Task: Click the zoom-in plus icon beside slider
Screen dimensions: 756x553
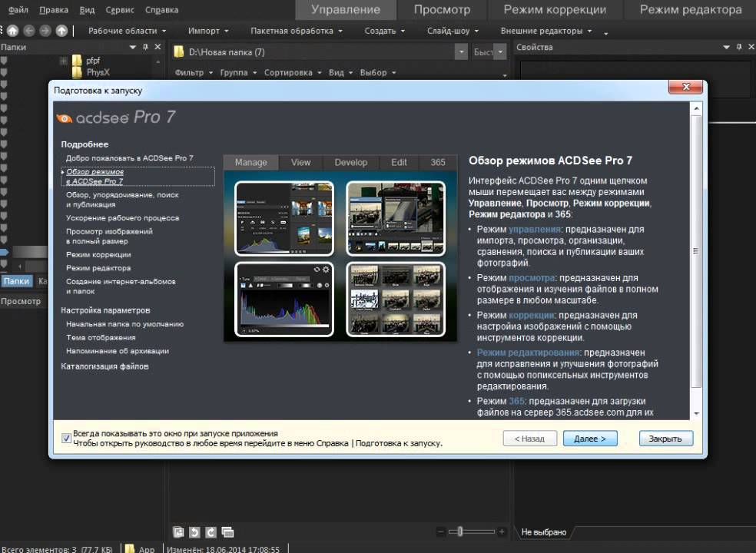Action: click(502, 531)
